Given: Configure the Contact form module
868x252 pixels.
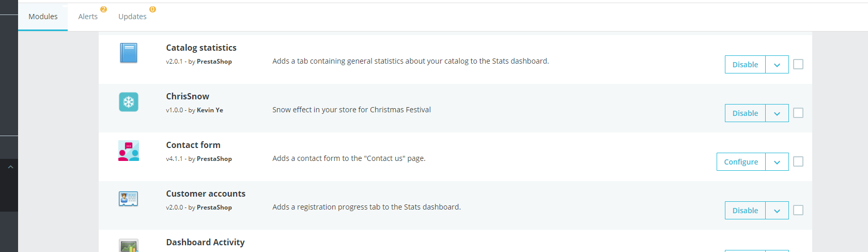Looking at the screenshot, I should [x=741, y=162].
